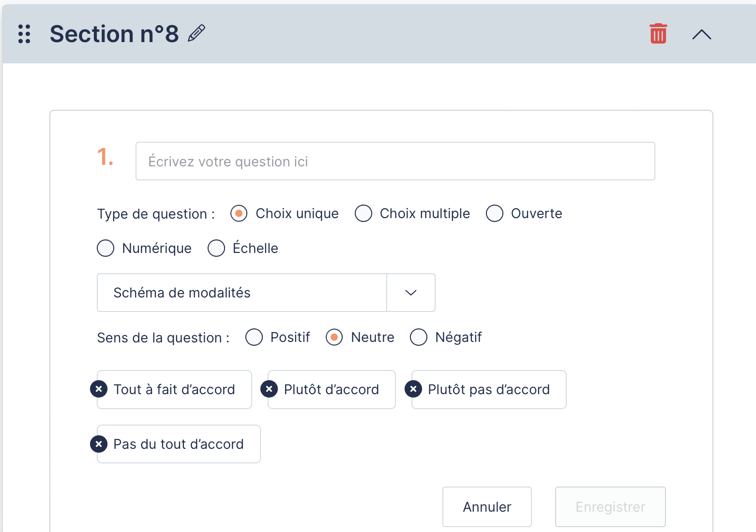Click the pencil icon to rename Section n°8

tap(197, 34)
